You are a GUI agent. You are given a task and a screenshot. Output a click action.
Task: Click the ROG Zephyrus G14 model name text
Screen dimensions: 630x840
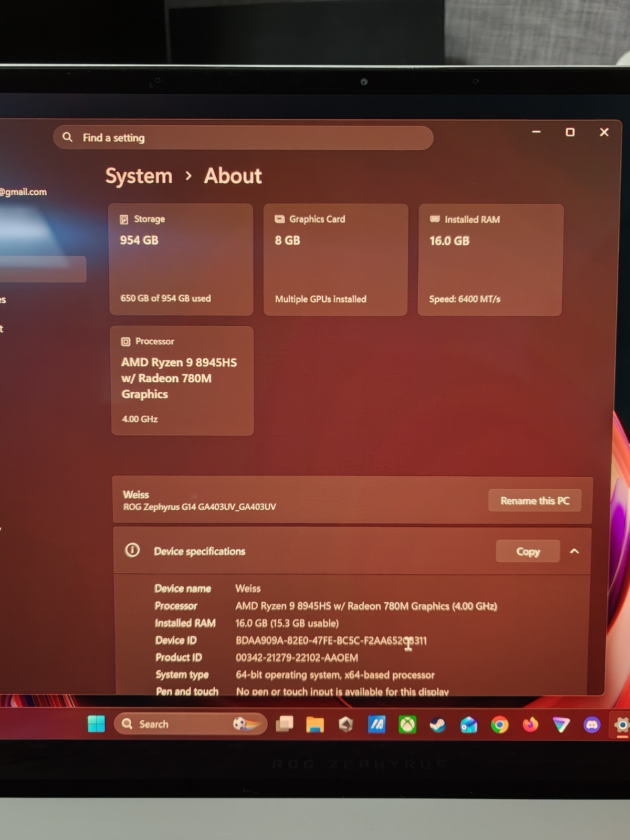point(199,507)
